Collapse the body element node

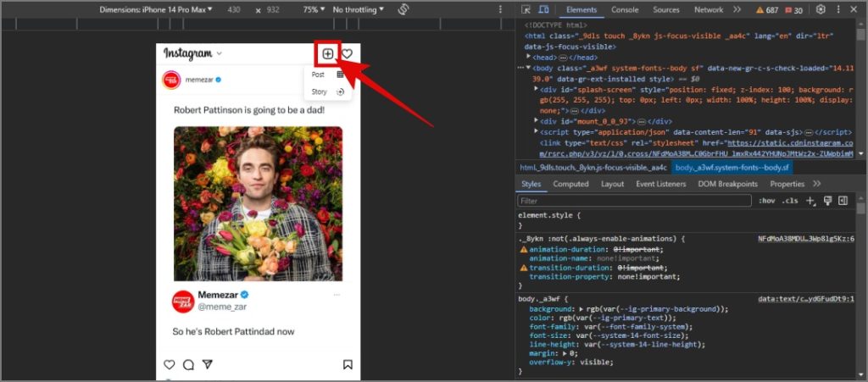click(x=529, y=68)
